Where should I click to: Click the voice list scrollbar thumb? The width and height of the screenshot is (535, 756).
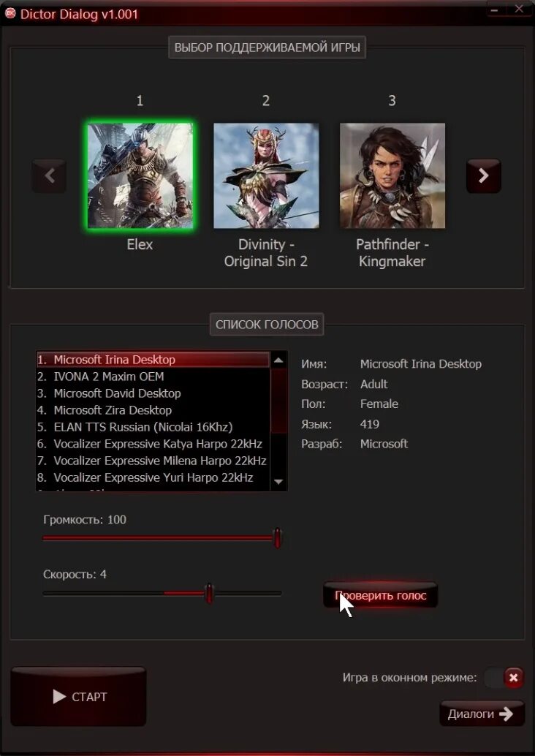pyautogui.click(x=278, y=400)
